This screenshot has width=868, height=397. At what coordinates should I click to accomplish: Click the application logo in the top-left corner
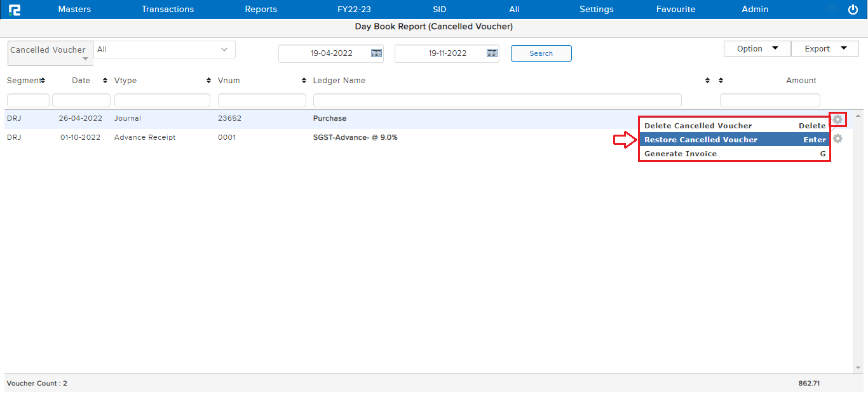(14, 9)
